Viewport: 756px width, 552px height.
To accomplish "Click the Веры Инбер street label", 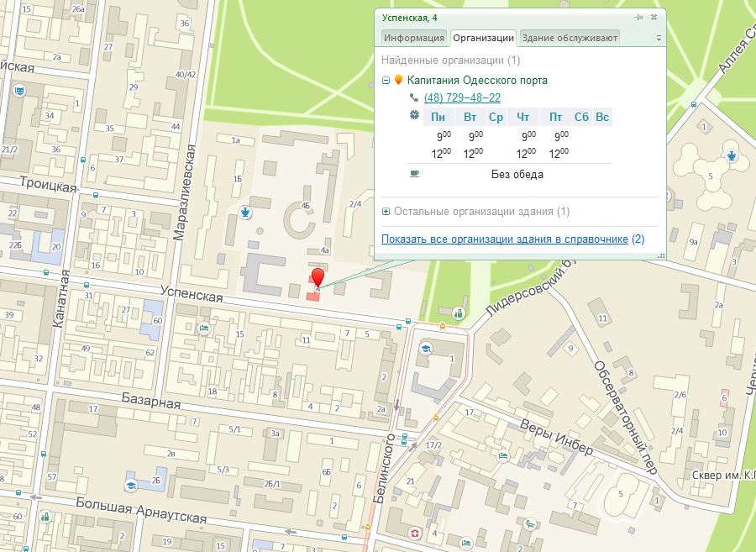I will point(557,437).
